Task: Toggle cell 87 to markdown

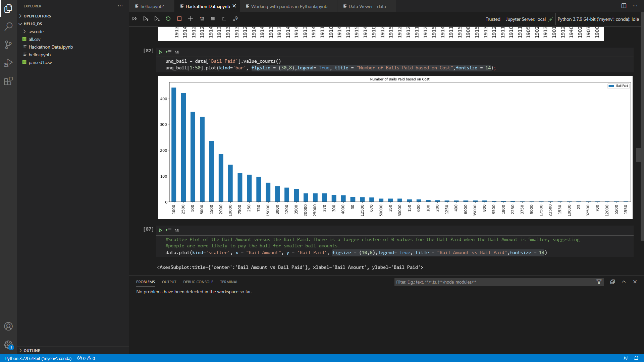Action: (x=177, y=230)
